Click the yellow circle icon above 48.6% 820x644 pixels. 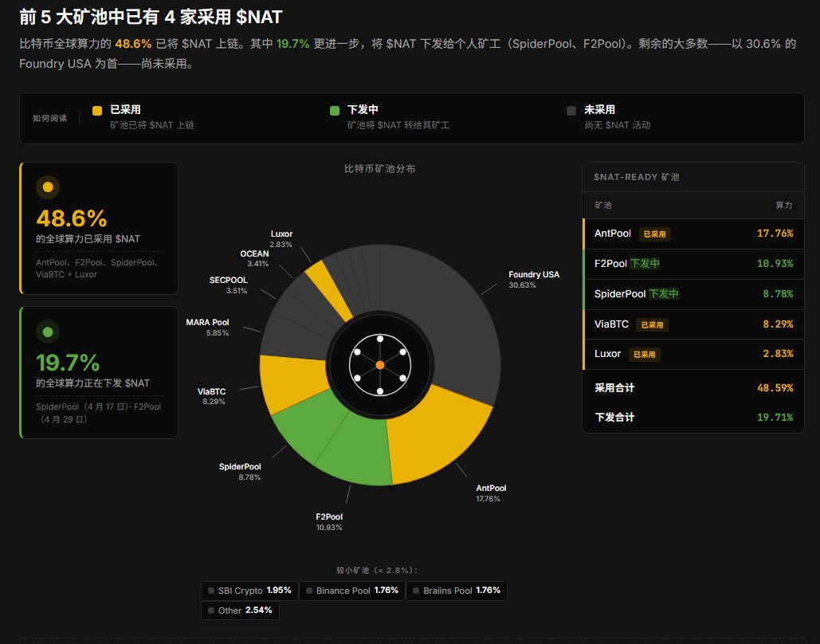(x=48, y=187)
